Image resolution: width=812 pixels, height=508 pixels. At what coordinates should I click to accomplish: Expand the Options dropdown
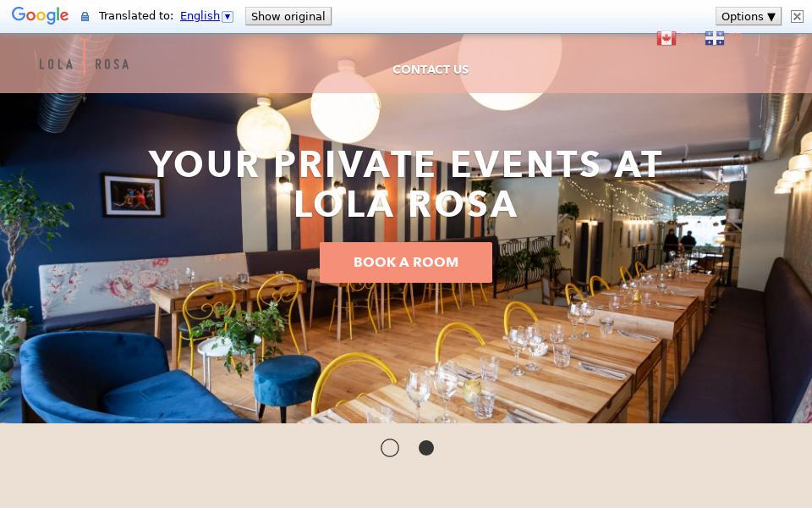(749, 16)
